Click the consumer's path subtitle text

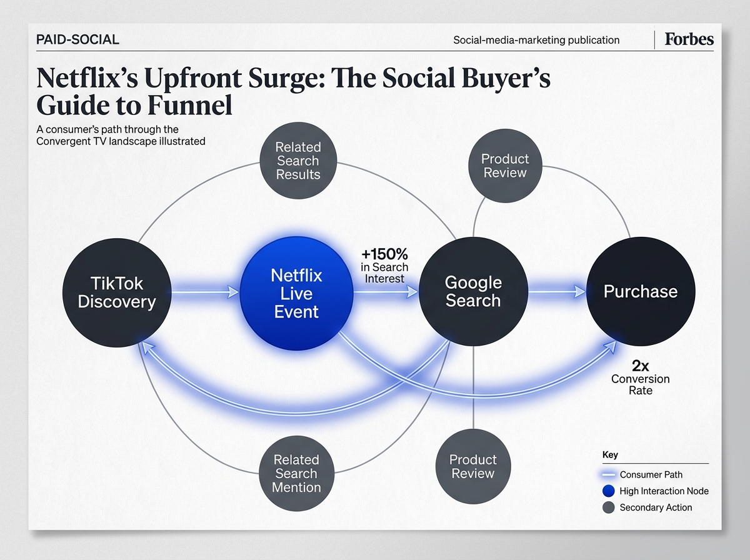[121, 136]
